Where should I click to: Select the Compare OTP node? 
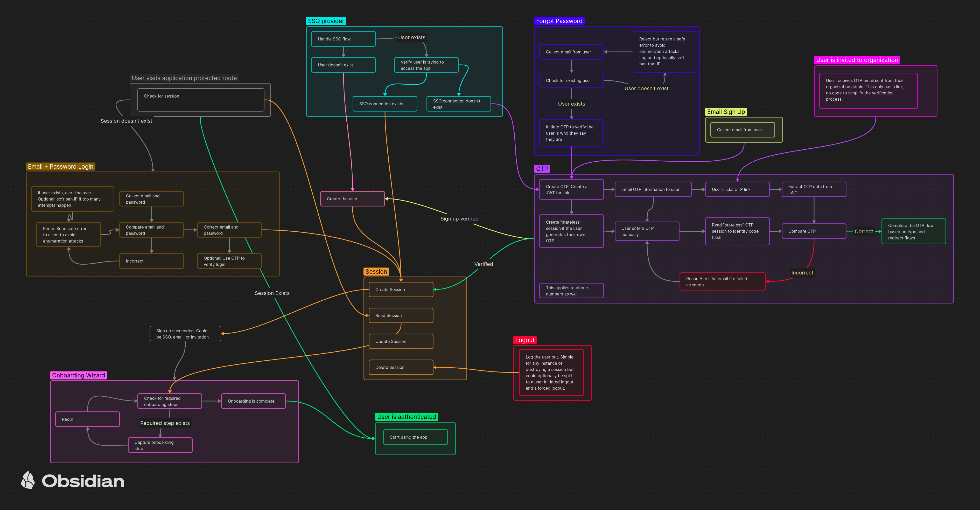pos(814,231)
